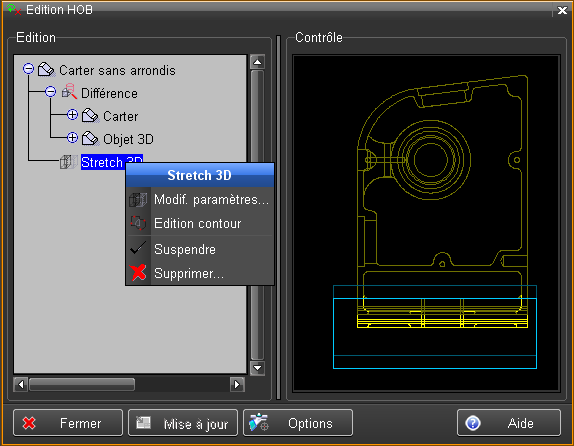The height and width of the screenshot is (446, 574).
Task: Collapse the Carter sans arrondis tree node
Action: tap(28, 68)
